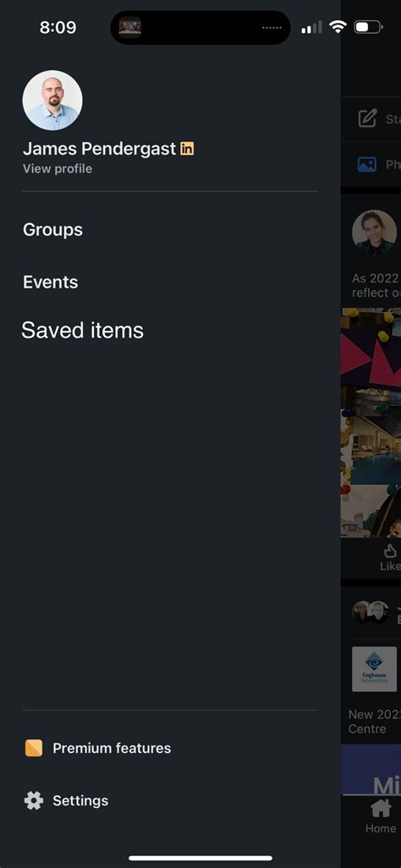The image size is (401, 868).
Task: Tap the woman's avatar in the feed post
Action: tap(375, 233)
